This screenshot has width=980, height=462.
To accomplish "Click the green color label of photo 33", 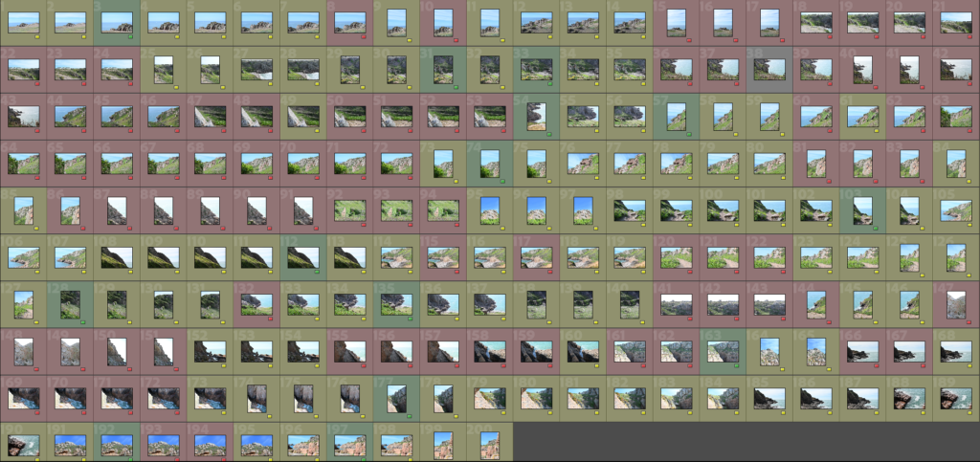I will (x=549, y=83).
